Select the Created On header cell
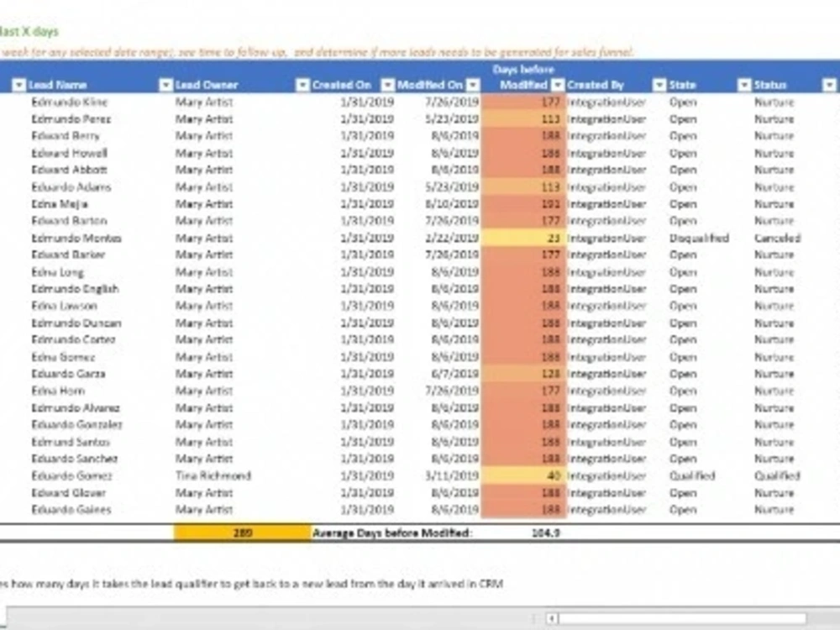The image size is (840, 630). (x=342, y=85)
